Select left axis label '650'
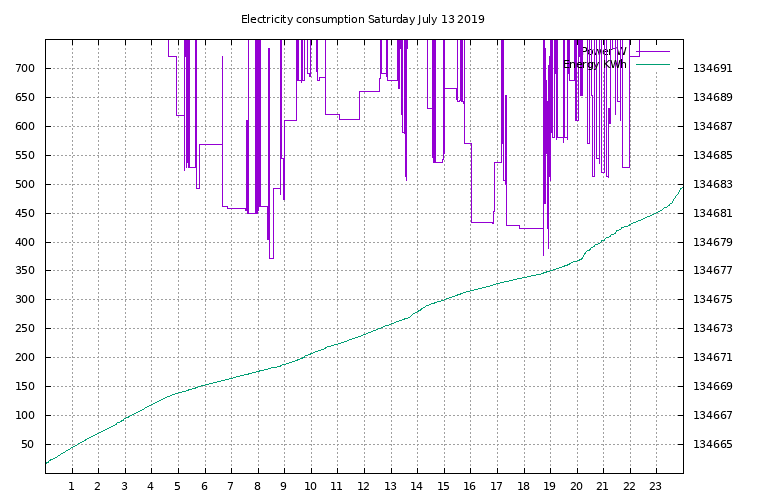768x500 pixels. [x=25, y=97]
